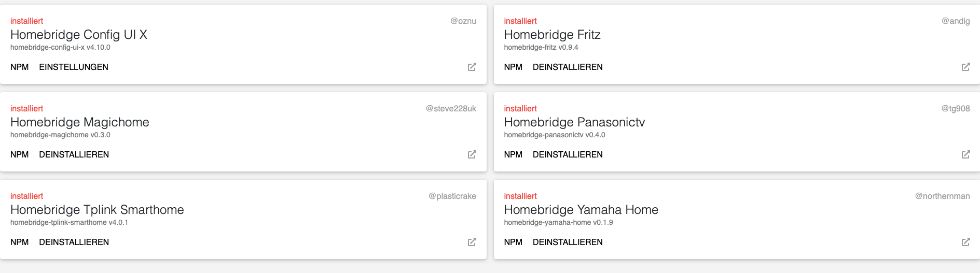Open NPM link of Homebridge Tplink Smarthome
980x273 pixels.
coord(20,242)
